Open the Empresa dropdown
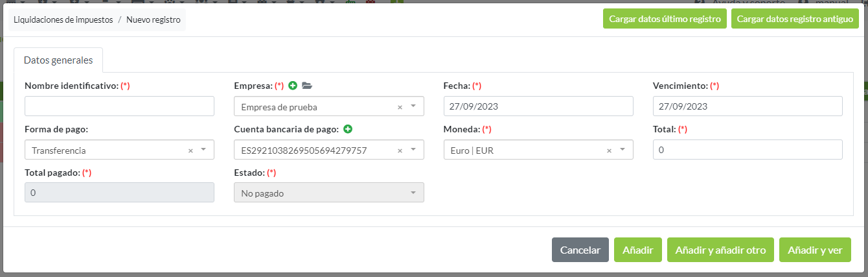This screenshot has width=868, height=277. [x=413, y=106]
